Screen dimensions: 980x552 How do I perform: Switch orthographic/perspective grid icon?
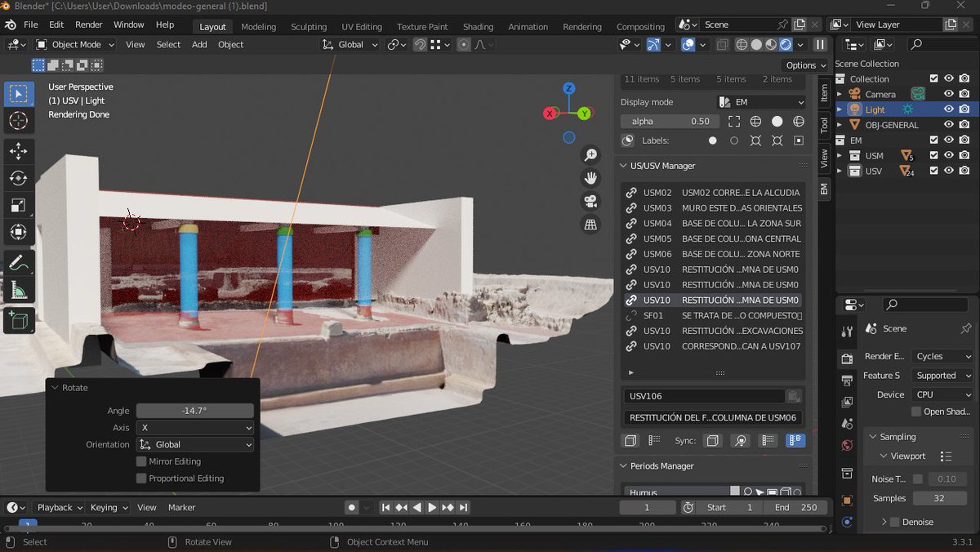point(590,224)
